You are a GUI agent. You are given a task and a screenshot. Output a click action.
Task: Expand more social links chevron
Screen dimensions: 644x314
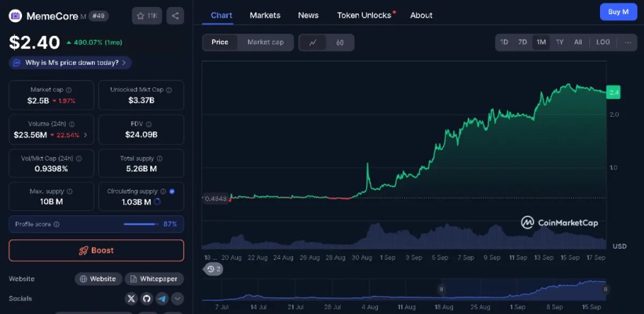click(x=178, y=298)
